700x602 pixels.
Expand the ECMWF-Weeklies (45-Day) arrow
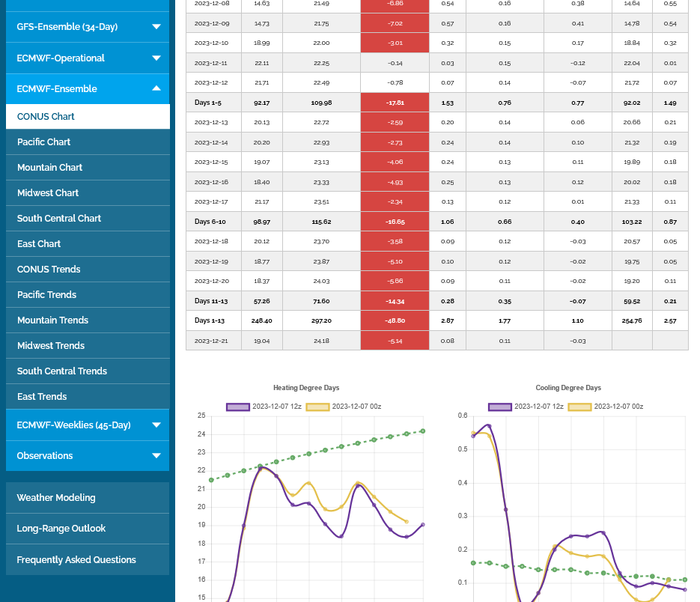tap(156, 425)
